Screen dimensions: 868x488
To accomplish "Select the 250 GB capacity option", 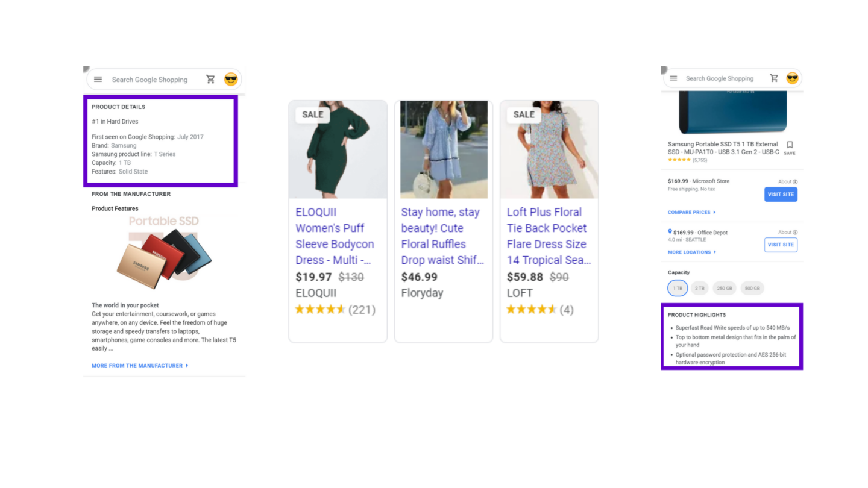I will tap(725, 289).
